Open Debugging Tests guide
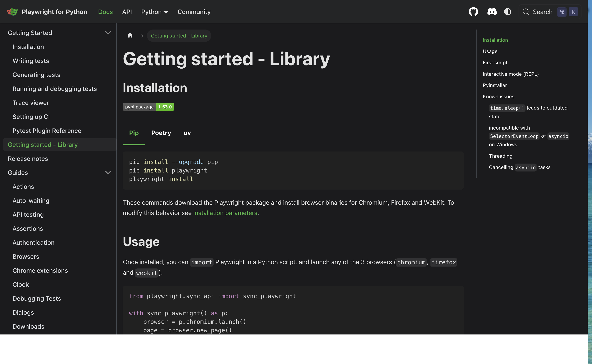The image size is (592, 364). (37, 298)
